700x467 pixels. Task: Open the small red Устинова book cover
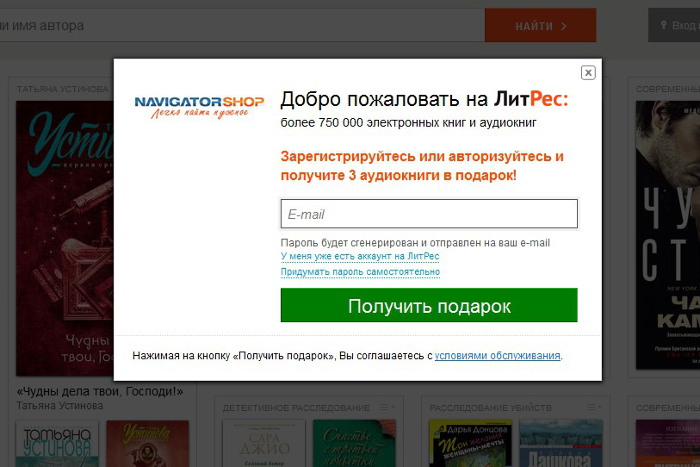(x=147, y=444)
